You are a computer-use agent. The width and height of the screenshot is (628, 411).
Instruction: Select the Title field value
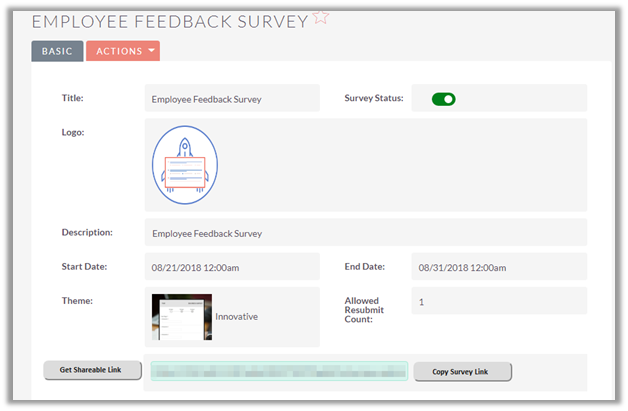point(206,99)
